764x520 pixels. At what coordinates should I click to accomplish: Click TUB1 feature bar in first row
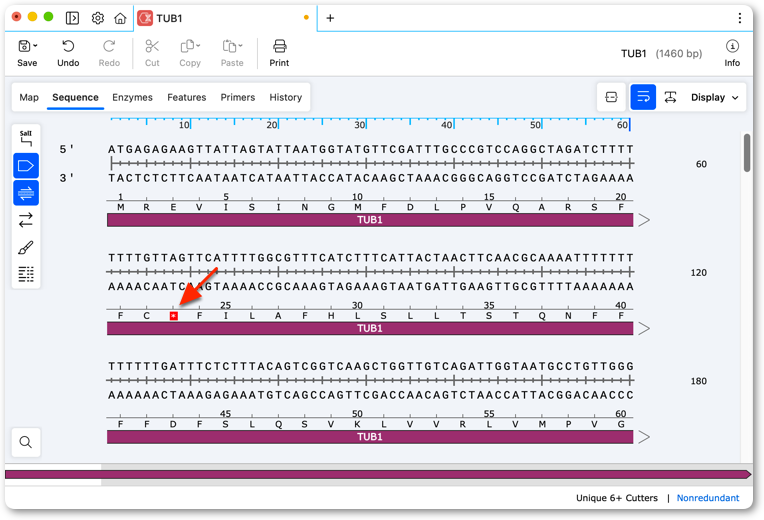click(370, 220)
